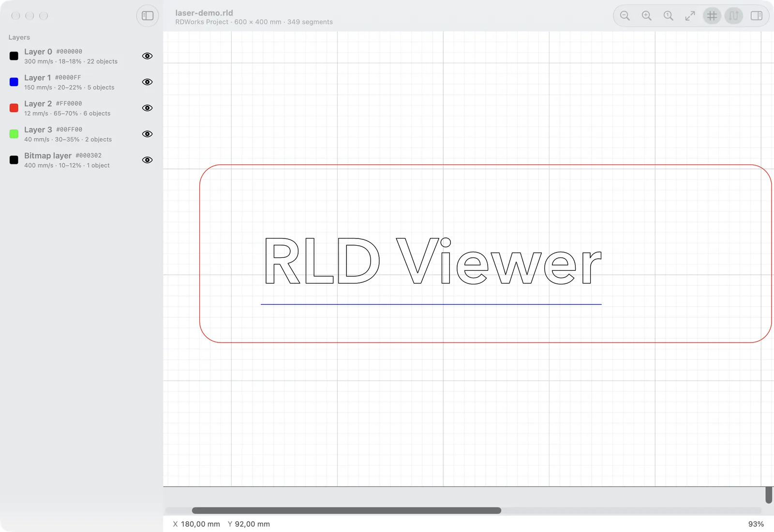Click the RDWorks Project subtitle text
774x532 pixels.
202,22
